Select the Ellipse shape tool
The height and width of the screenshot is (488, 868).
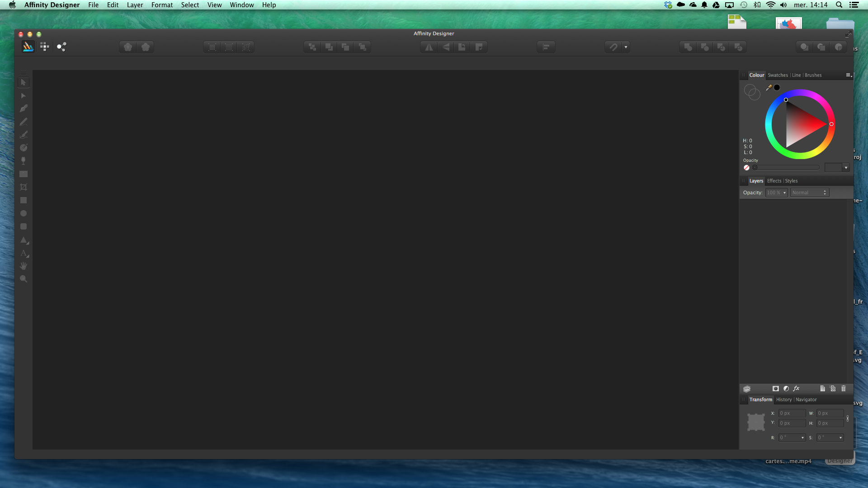[x=24, y=213]
